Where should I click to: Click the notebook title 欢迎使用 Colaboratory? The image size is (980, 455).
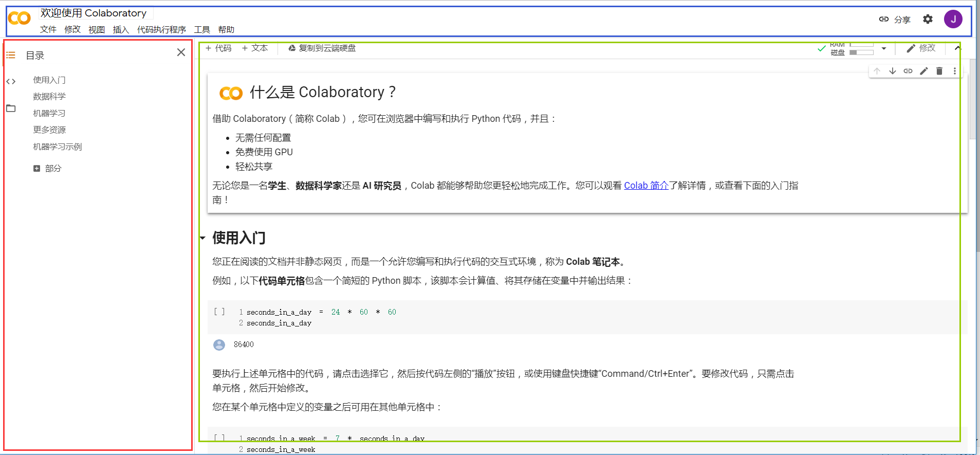(x=94, y=13)
